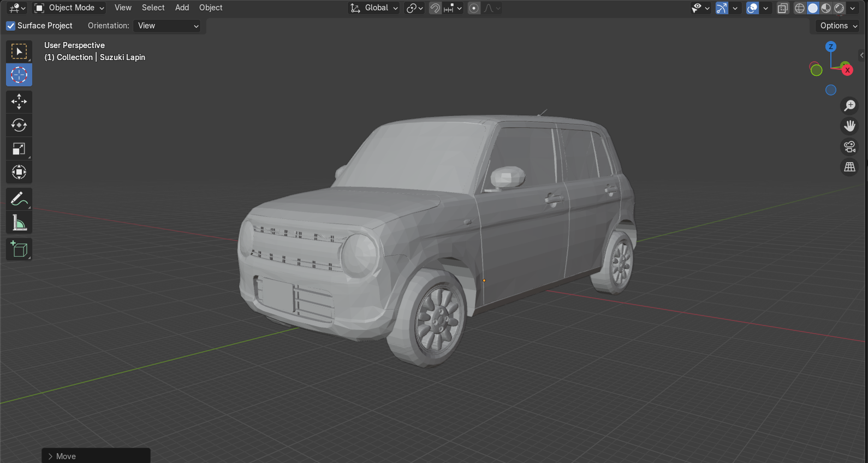Expand the shading options dropdown arrow

click(853, 8)
